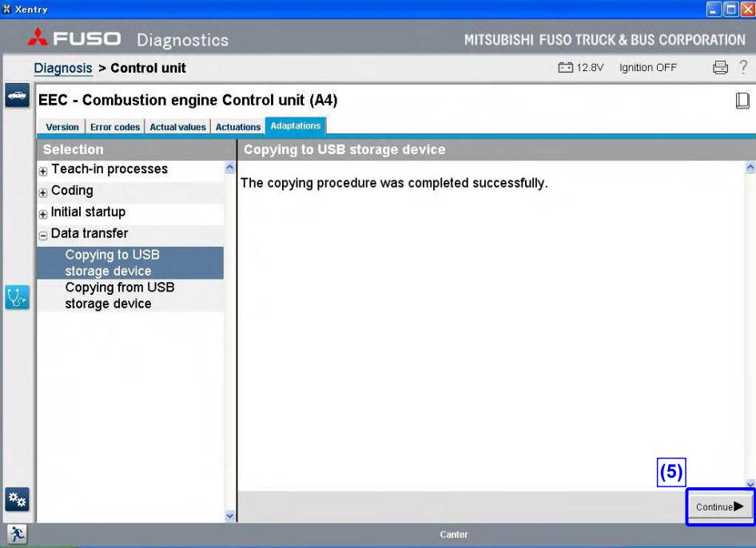Image resolution: width=756 pixels, height=548 pixels.
Task: Click the Continue button
Action: point(719,506)
